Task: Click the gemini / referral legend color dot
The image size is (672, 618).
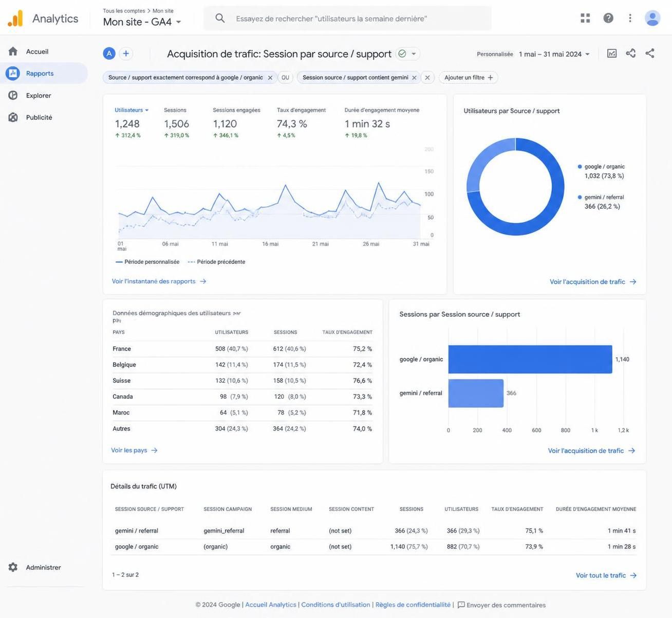Action: click(x=580, y=197)
